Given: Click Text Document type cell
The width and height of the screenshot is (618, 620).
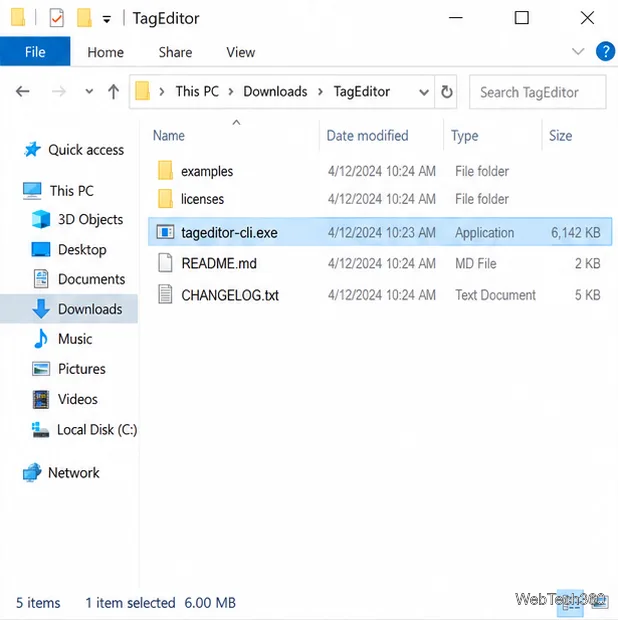Looking at the screenshot, I should (495, 295).
